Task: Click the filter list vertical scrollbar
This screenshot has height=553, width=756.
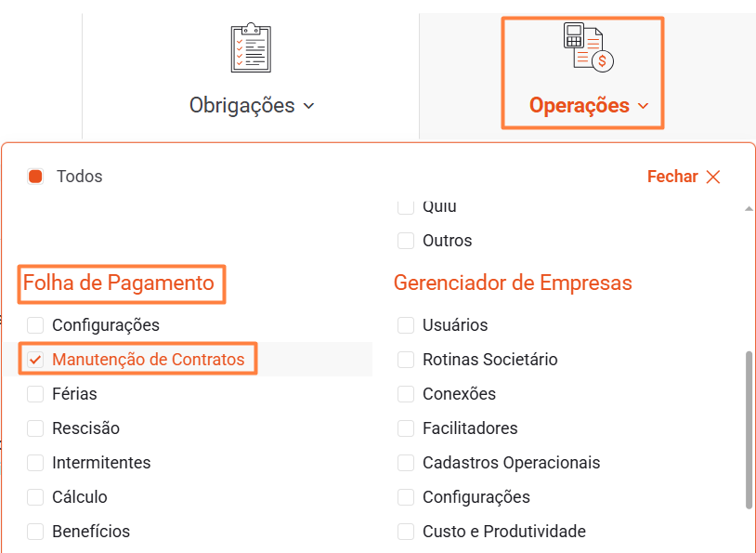Action: [749, 429]
